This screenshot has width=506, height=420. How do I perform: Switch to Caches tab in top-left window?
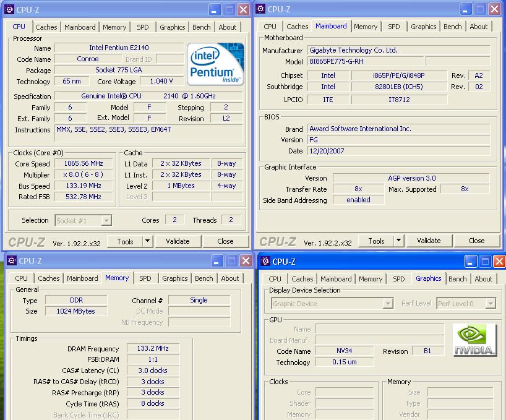[x=46, y=27]
